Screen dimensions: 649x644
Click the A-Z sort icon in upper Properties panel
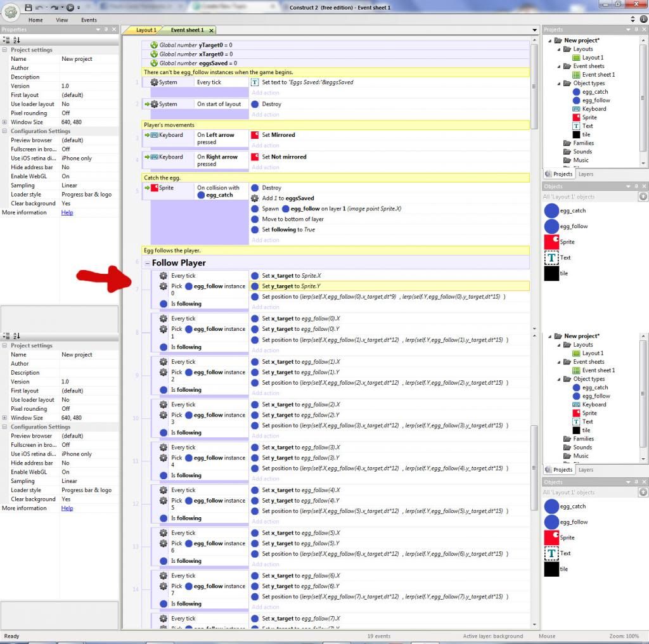[16, 39]
